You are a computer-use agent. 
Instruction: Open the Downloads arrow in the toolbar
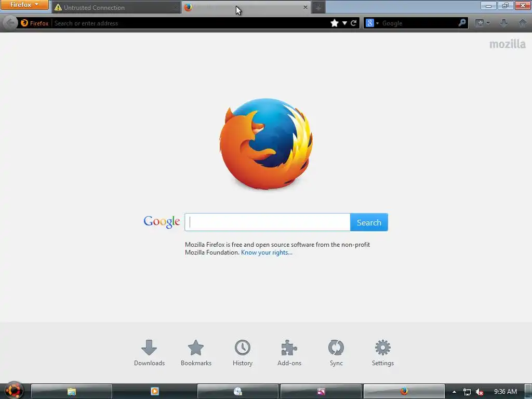point(504,23)
